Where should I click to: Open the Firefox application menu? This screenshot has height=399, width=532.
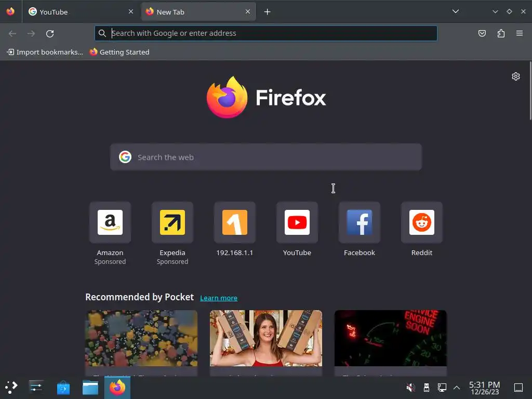520,33
